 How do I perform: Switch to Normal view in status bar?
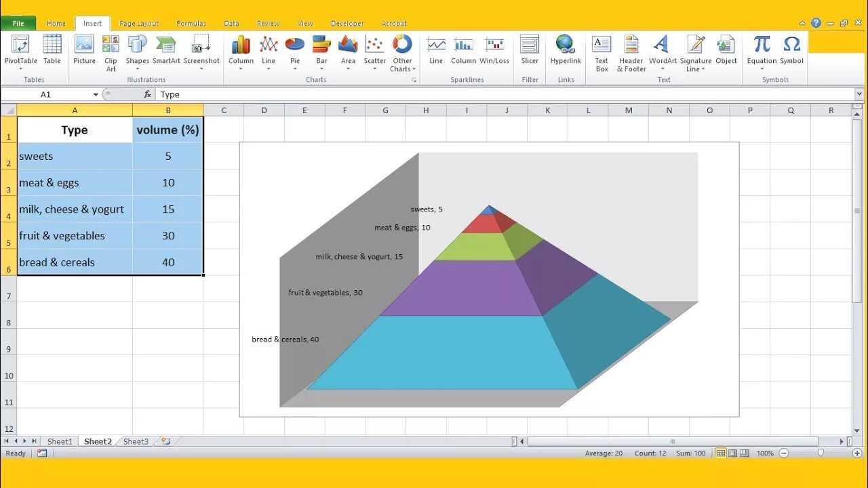(721, 453)
